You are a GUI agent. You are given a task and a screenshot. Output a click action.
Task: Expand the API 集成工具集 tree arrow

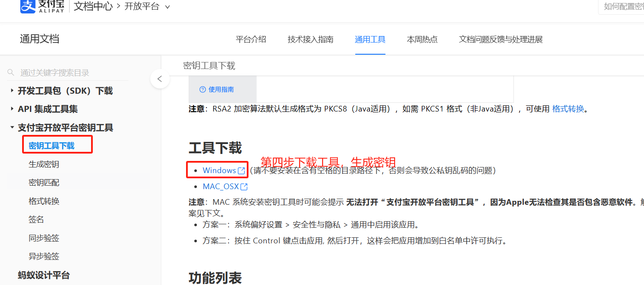click(12, 109)
